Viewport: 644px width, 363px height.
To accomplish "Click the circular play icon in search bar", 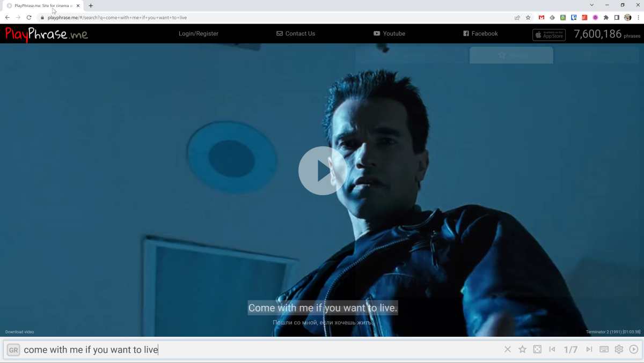I will (634, 350).
